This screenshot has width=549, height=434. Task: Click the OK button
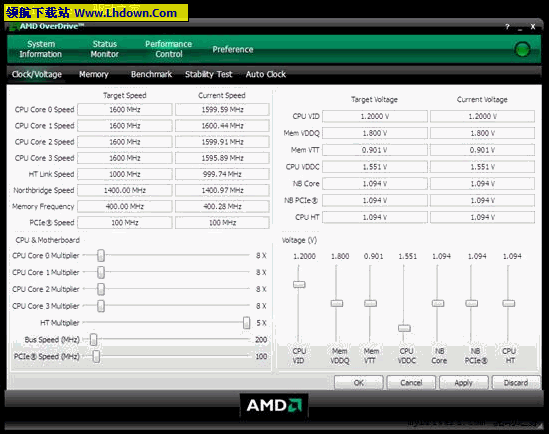point(359,383)
